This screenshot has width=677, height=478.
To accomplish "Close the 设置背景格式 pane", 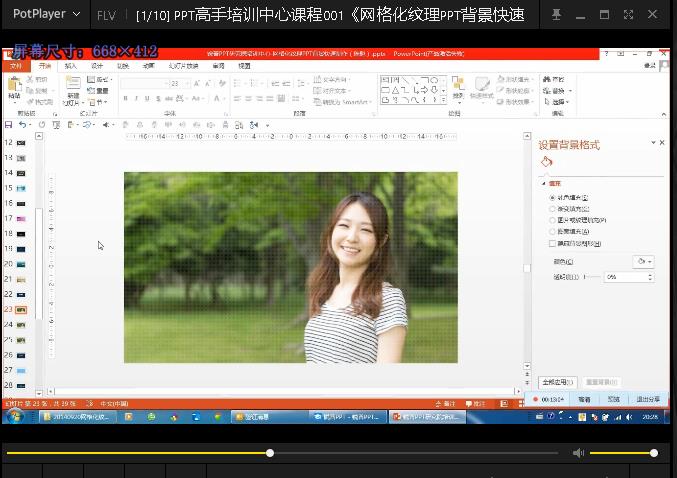I will pyautogui.click(x=662, y=142).
